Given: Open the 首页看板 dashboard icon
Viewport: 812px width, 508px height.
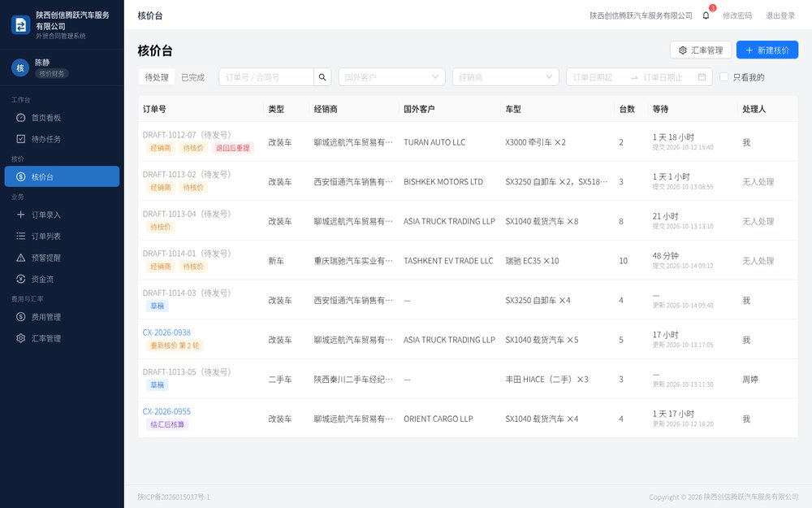Looking at the screenshot, I should coord(21,118).
